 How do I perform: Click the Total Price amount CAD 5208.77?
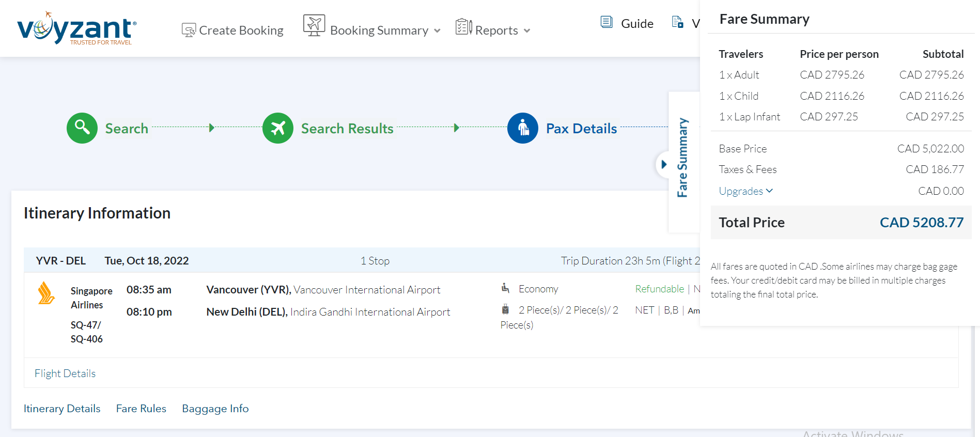tap(921, 223)
